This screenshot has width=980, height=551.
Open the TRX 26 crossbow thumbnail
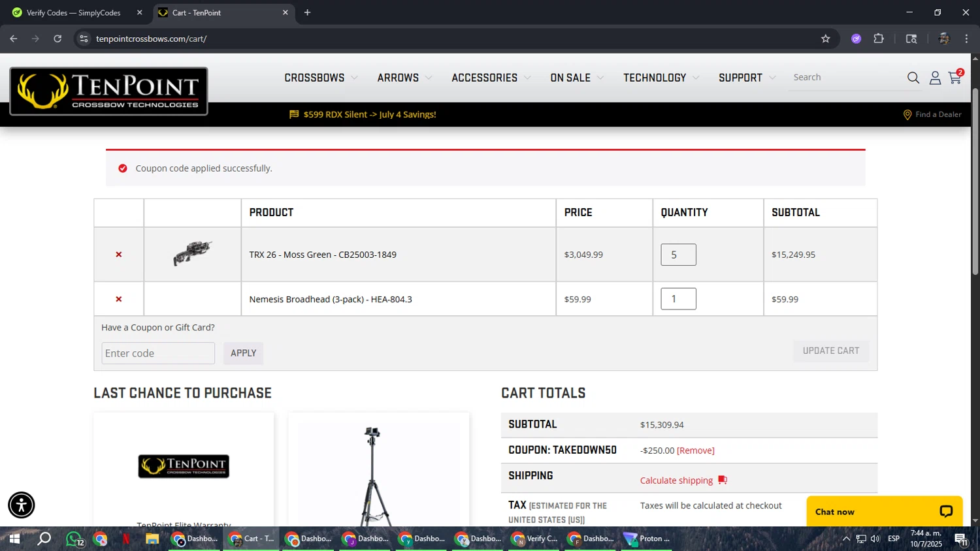tap(192, 253)
